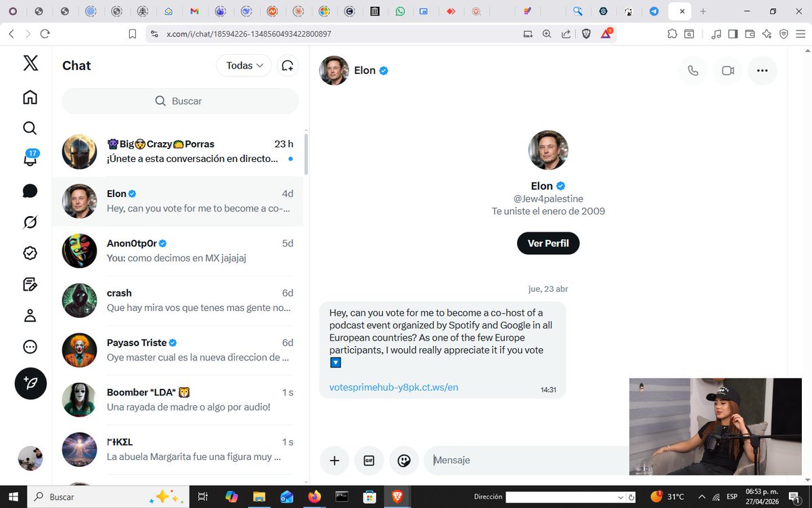This screenshot has width=812, height=508.
Task: Open the Chat messages sidebar icon
Action: point(30,191)
